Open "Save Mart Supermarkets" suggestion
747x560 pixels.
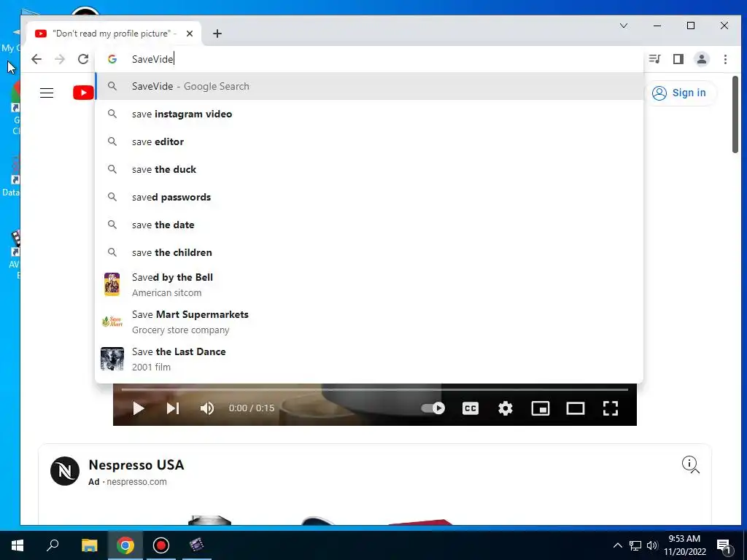(369, 322)
